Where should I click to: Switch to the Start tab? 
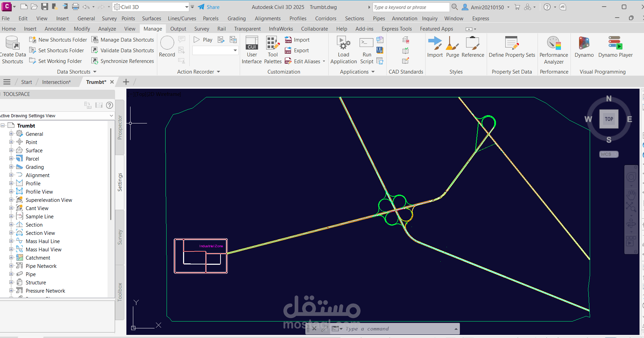coord(26,82)
